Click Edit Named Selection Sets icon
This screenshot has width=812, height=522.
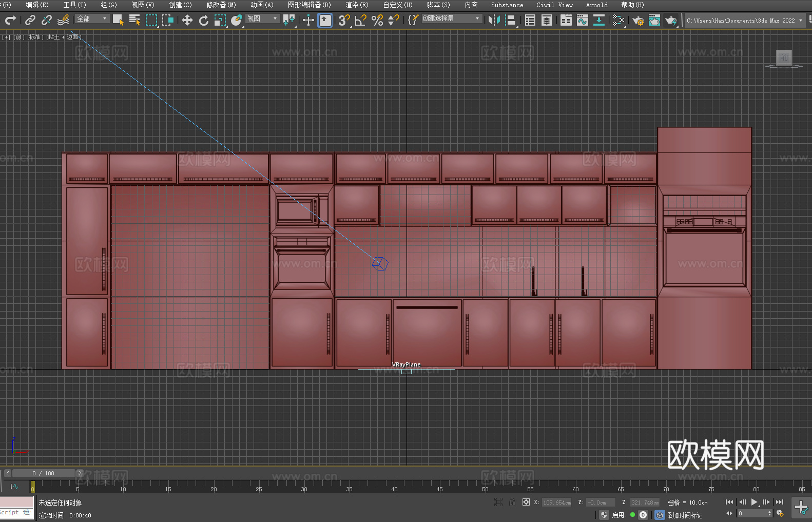[413, 20]
